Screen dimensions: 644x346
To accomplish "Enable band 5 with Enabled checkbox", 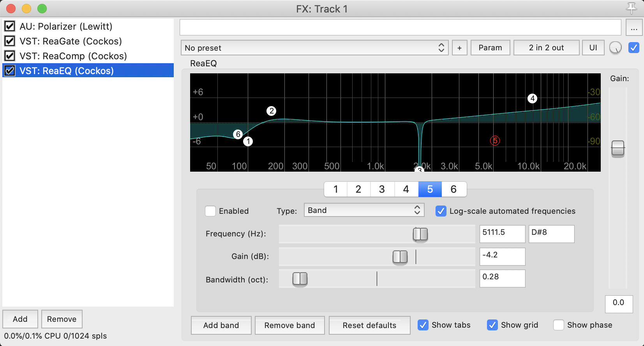I will [210, 211].
